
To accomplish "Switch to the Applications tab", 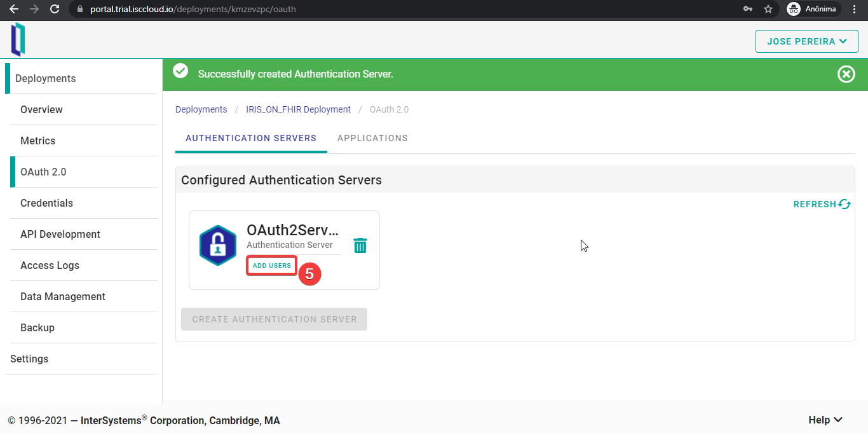I will tap(372, 138).
